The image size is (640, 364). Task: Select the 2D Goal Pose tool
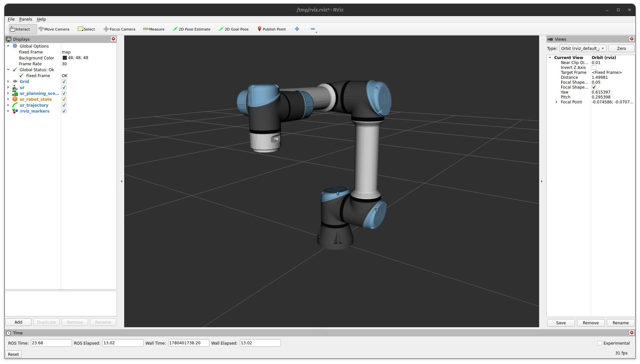(234, 29)
